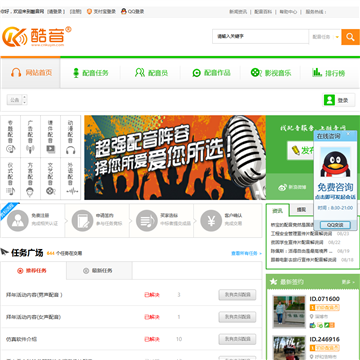This screenshot has height=360, width=360.
Task: Open the 配音任务 microphone nav item
Action: [x=90, y=73]
